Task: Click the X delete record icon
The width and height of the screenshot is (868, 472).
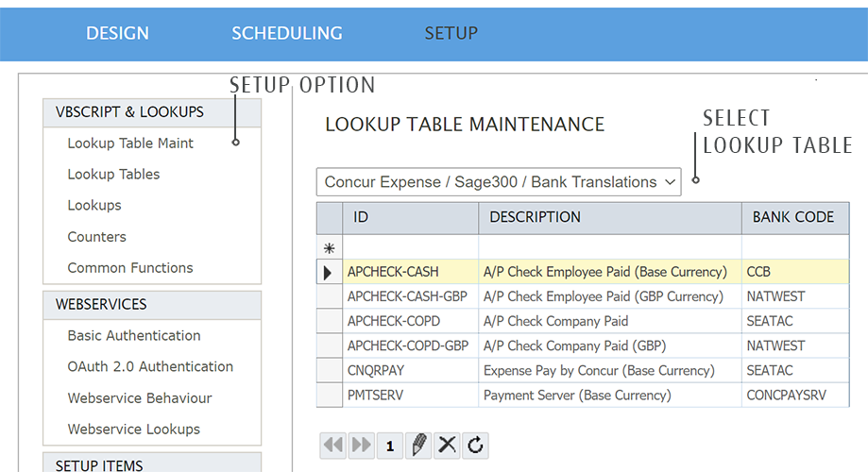Action: (x=447, y=446)
